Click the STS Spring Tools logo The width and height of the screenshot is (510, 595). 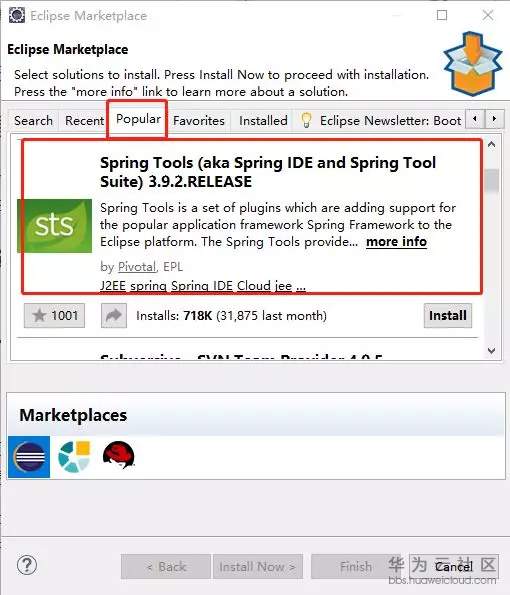point(55,226)
